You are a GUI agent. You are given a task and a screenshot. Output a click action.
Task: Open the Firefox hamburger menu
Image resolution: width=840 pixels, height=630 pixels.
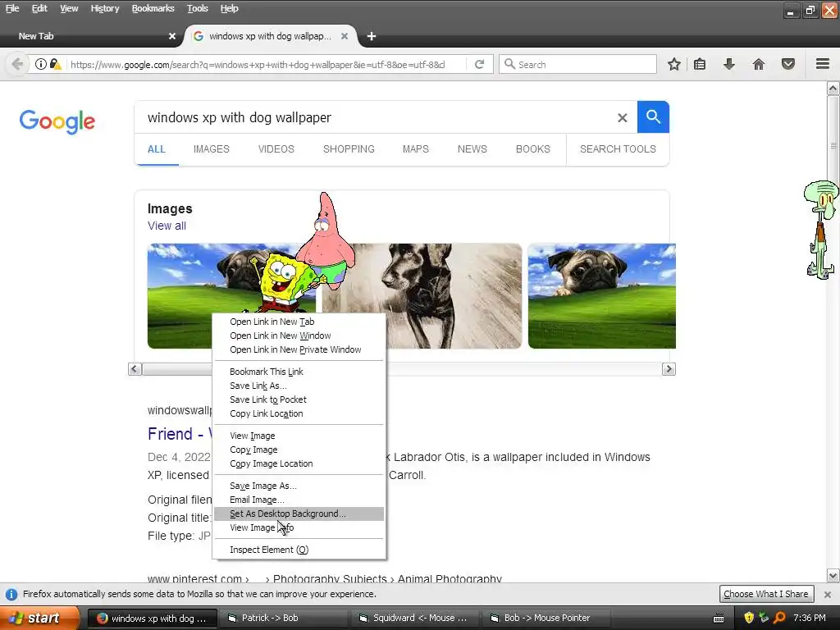click(823, 64)
